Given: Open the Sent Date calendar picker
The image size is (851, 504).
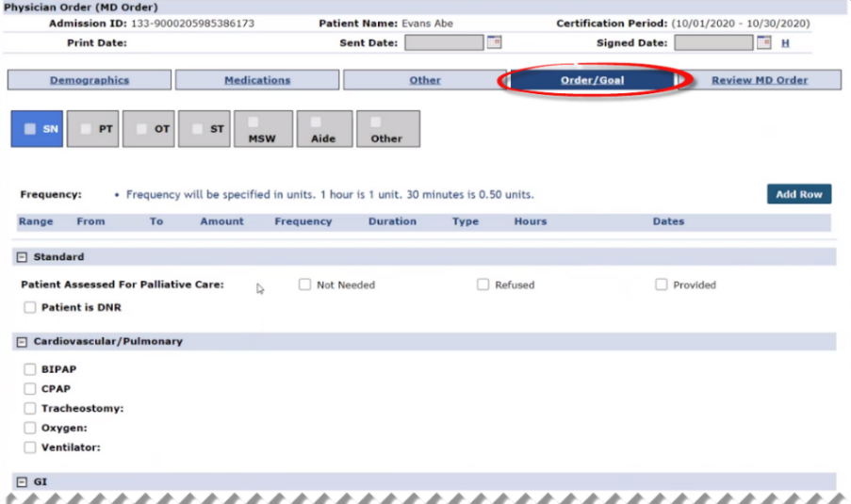Looking at the screenshot, I should click(494, 42).
